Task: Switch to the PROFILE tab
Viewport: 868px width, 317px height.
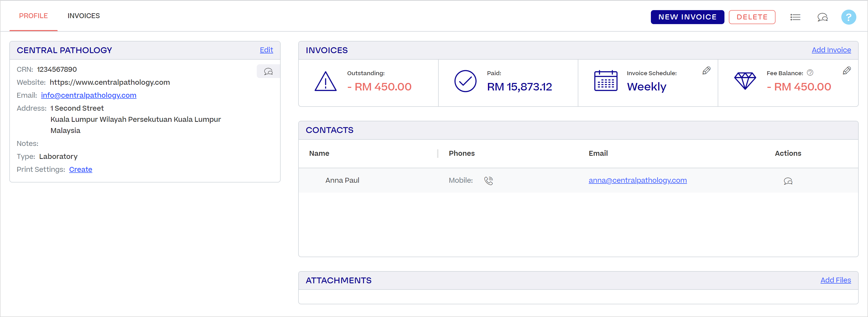Action: (33, 16)
